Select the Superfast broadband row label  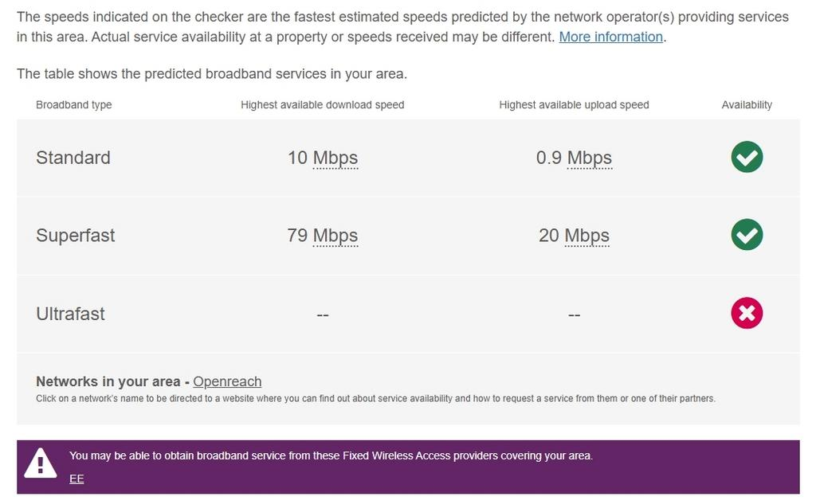click(76, 236)
